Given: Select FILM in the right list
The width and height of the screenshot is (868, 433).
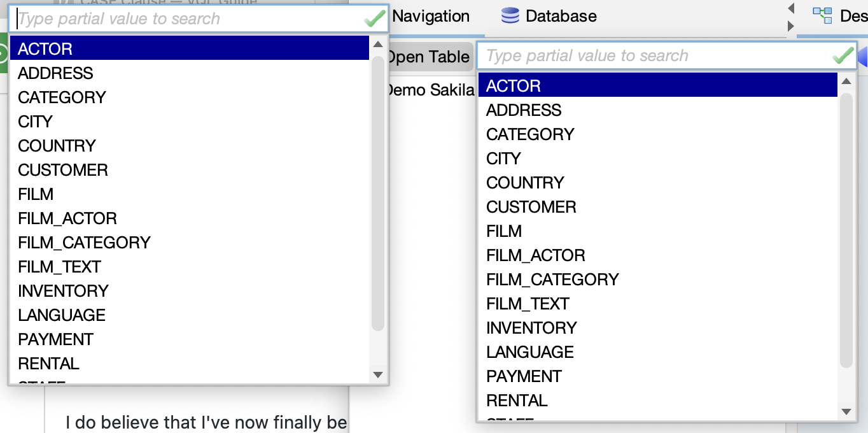Looking at the screenshot, I should [658, 231].
